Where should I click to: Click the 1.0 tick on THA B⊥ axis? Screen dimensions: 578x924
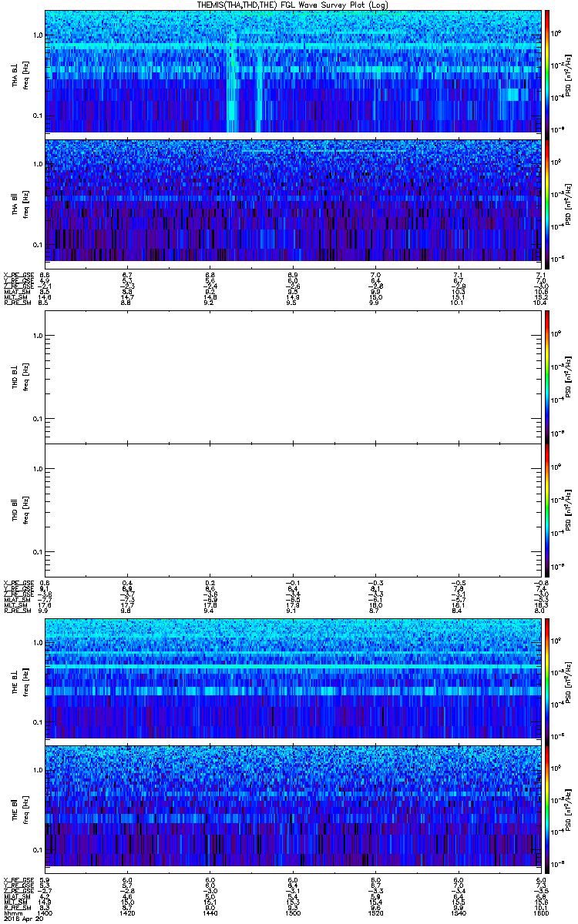[x=37, y=35]
